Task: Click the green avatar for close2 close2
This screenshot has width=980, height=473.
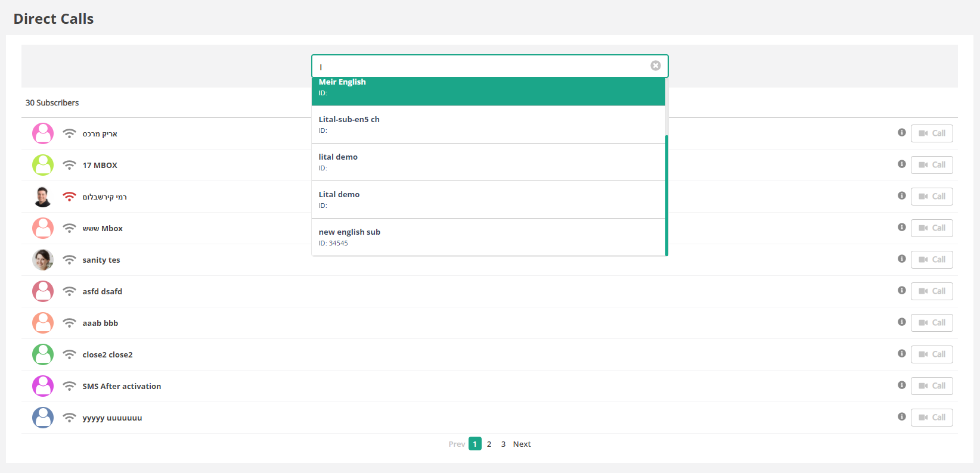Action: point(43,354)
